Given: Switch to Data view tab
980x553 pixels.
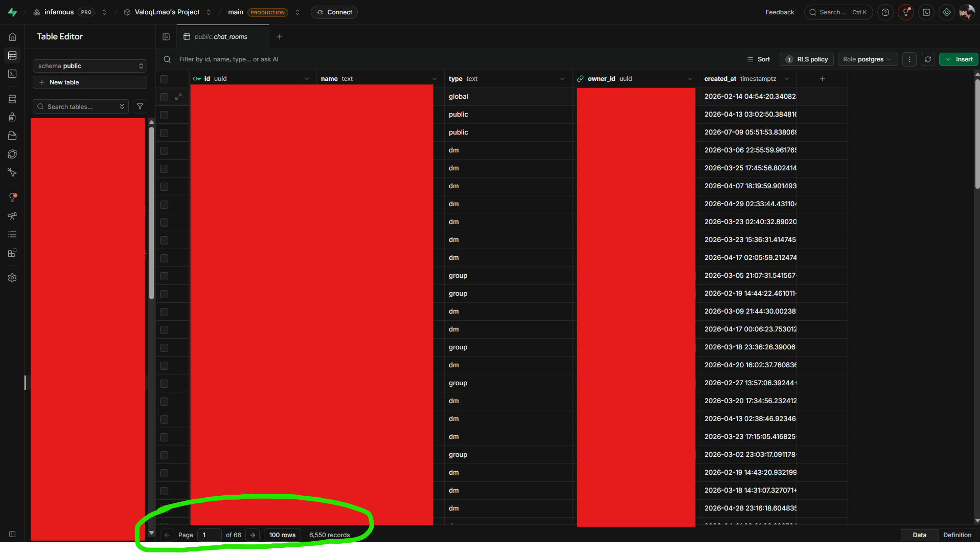Looking at the screenshot, I should coord(919,535).
